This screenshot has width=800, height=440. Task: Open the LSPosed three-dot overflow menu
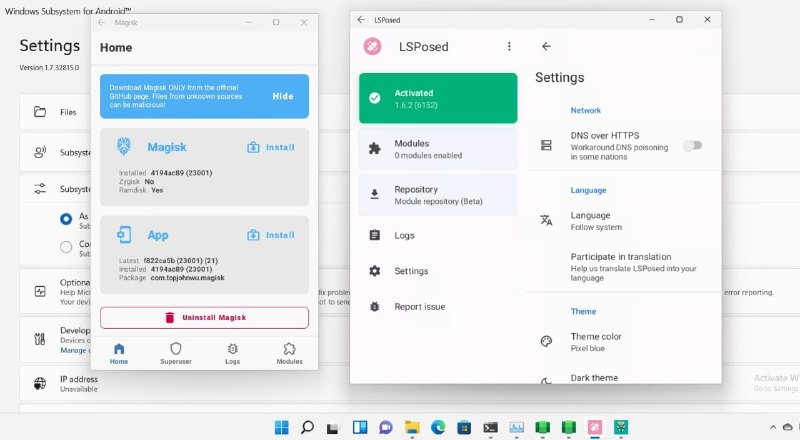tap(509, 46)
